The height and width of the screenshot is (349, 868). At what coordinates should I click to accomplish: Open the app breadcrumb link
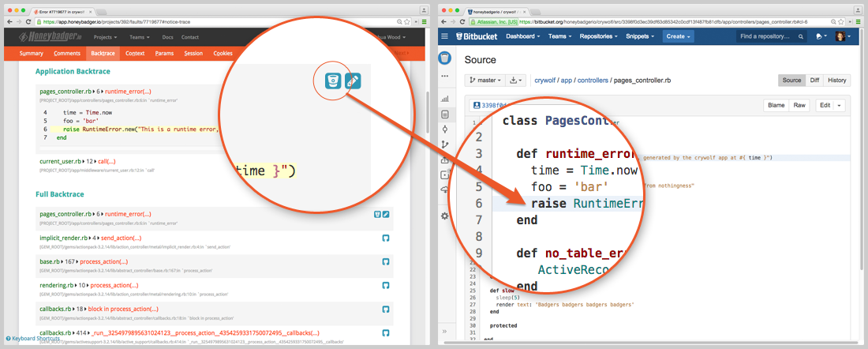tap(567, 81)
